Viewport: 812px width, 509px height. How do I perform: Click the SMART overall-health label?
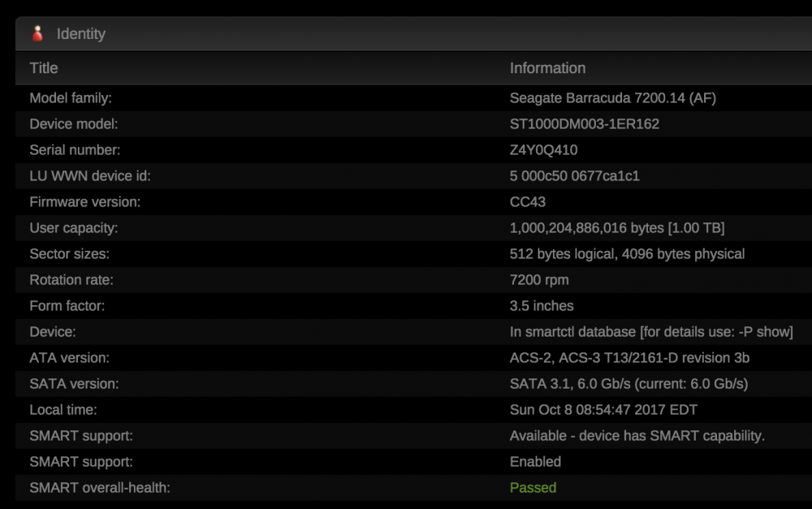pos(99,487)
